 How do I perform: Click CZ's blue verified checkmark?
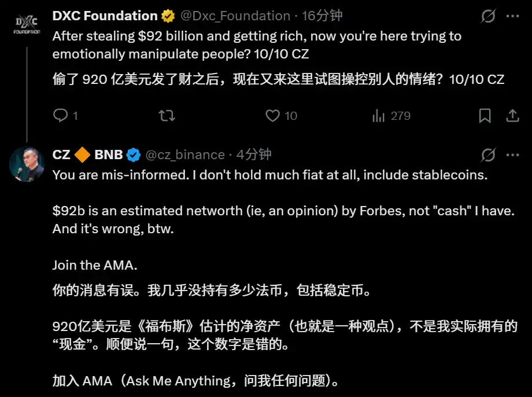(x=134, y=155)
